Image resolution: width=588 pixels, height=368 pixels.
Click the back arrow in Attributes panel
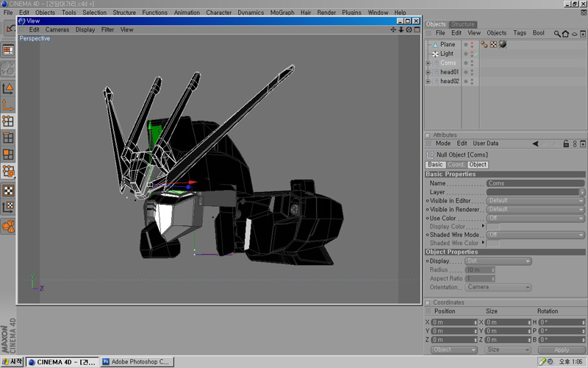click(536, 144)
